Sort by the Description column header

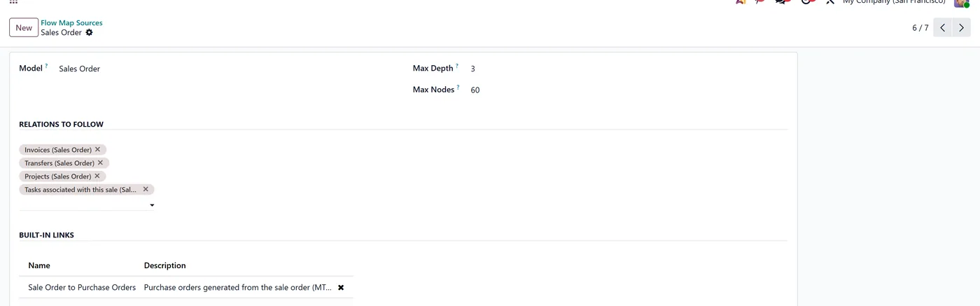pyautogui.click(x=165, y=265)
